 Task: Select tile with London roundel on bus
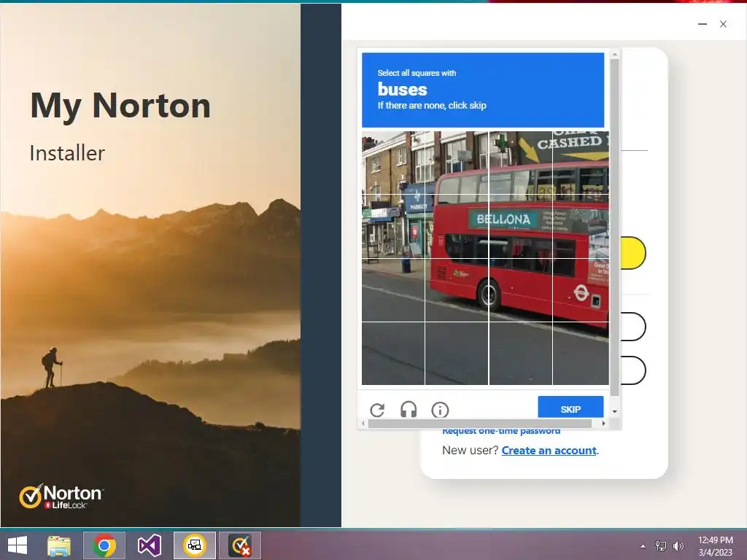click(x=581, y=290)
